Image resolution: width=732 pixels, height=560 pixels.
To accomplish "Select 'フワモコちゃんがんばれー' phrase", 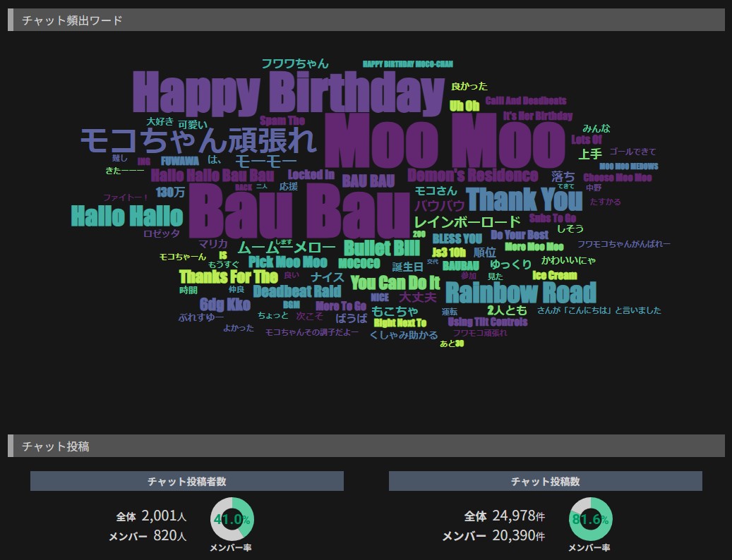I will click(624, 244).
